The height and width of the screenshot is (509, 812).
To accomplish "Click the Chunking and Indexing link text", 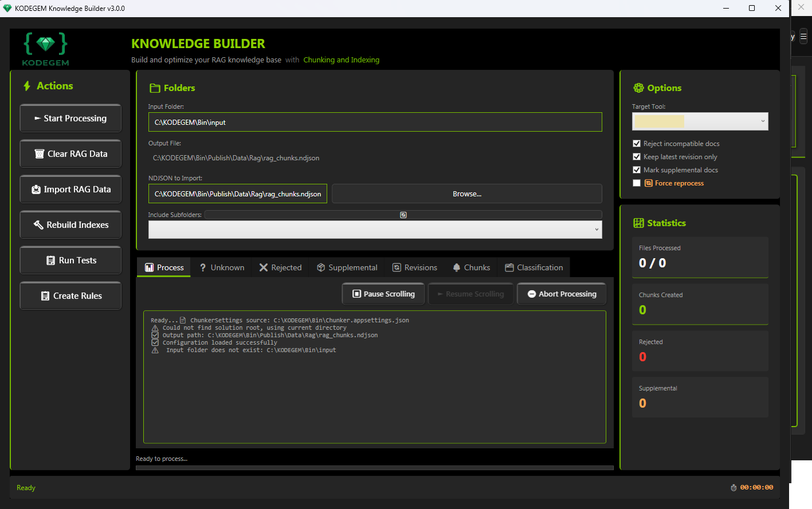I will [x=342, y=60].
